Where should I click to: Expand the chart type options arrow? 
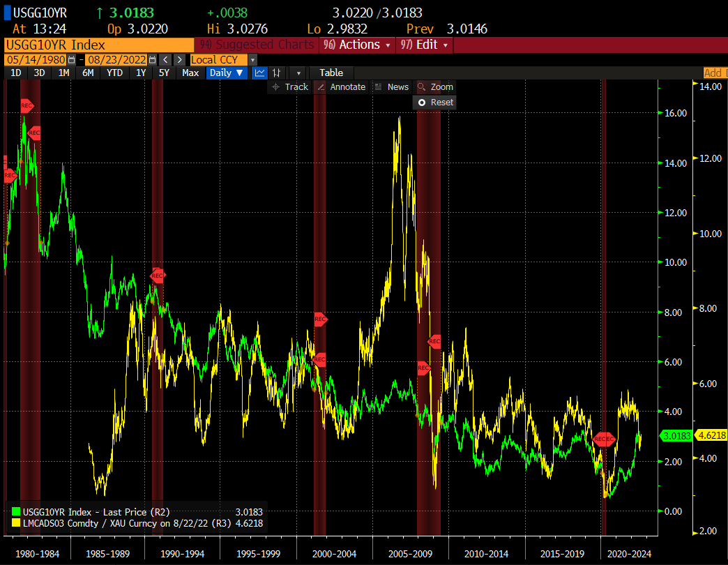pos(298,73)
